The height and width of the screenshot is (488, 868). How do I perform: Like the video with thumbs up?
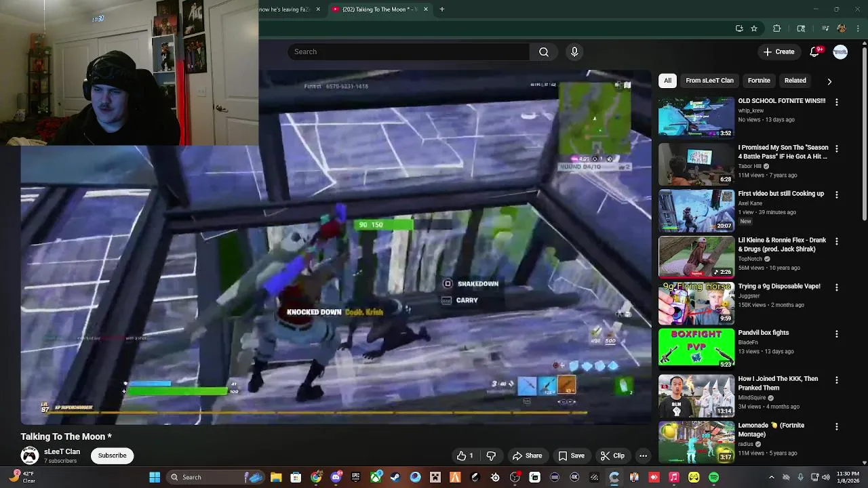click(x=465, y=455)
